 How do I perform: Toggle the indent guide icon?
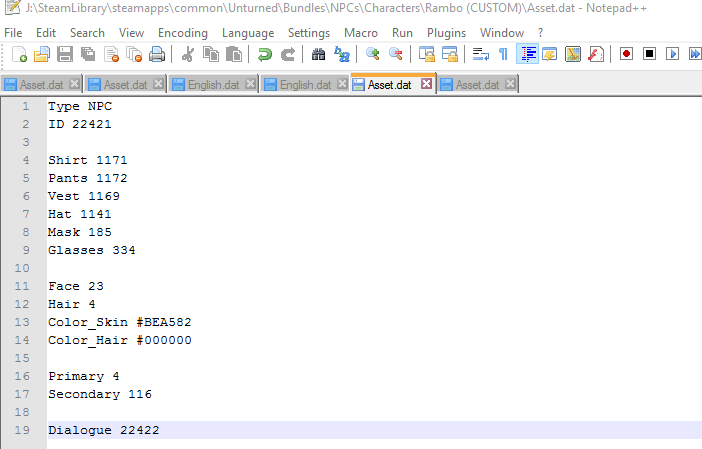527,54
